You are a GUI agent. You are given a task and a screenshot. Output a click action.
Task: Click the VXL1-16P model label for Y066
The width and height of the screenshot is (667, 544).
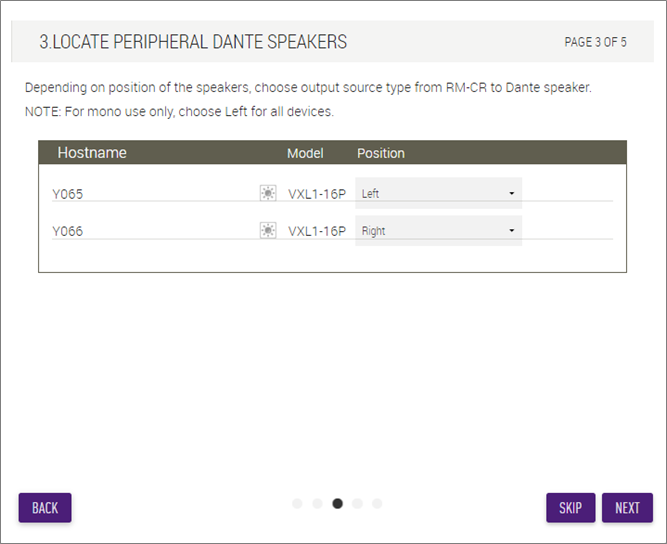[x=317, y=231]
